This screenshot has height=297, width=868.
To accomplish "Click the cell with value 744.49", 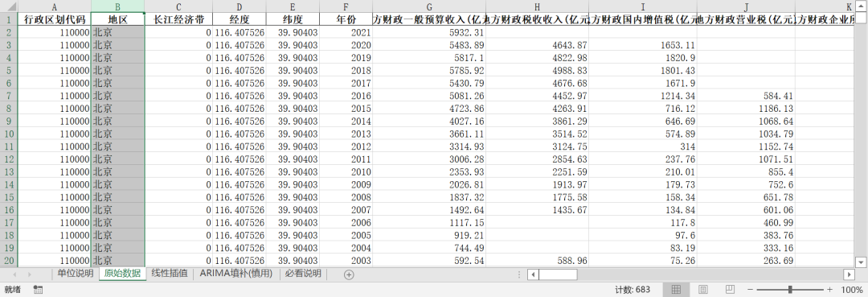I will (x=429, y=248).
